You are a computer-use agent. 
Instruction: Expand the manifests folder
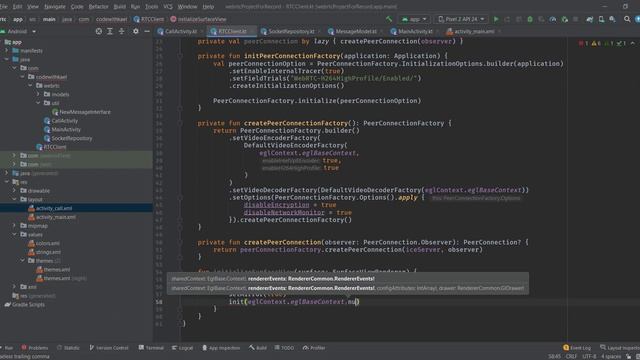7,51
